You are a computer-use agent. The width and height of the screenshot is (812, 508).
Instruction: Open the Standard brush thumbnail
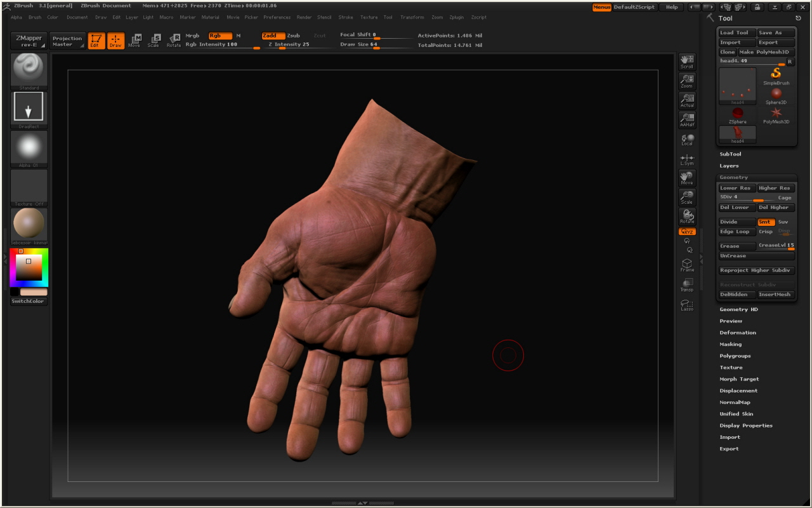point(29,69)
